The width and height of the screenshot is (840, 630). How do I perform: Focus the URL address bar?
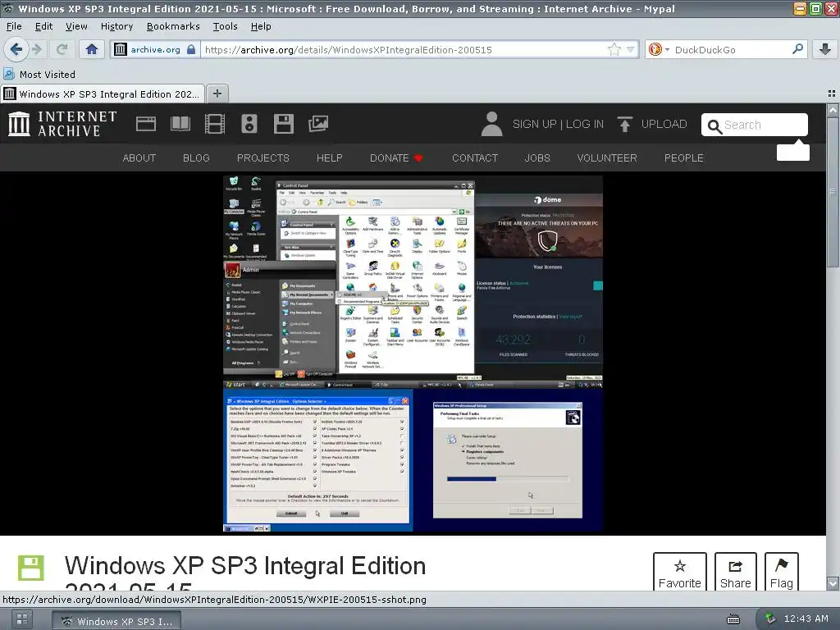[403, 50]
